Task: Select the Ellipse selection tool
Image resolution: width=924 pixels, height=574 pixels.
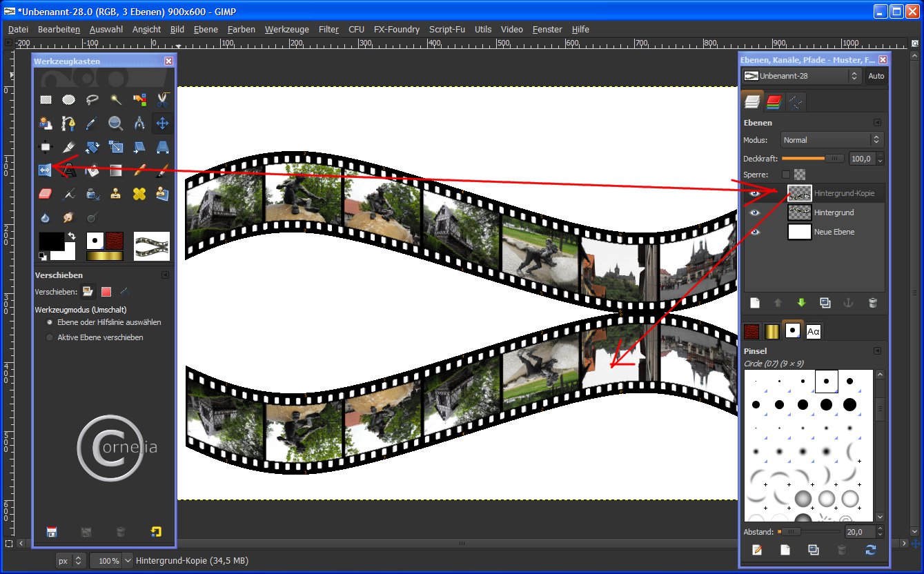Action: (69, 99)
